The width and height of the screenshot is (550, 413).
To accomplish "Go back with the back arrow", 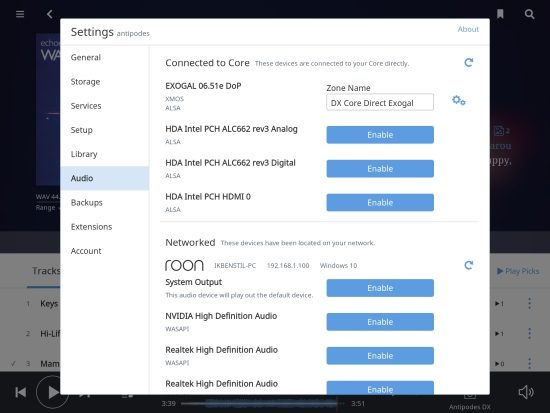I will 49,14.
